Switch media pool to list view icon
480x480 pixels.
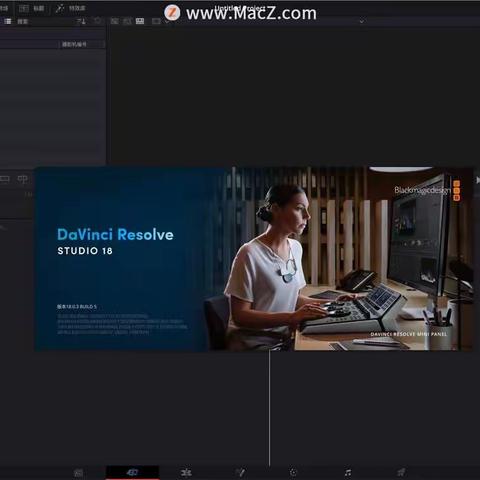coord(7,21)
